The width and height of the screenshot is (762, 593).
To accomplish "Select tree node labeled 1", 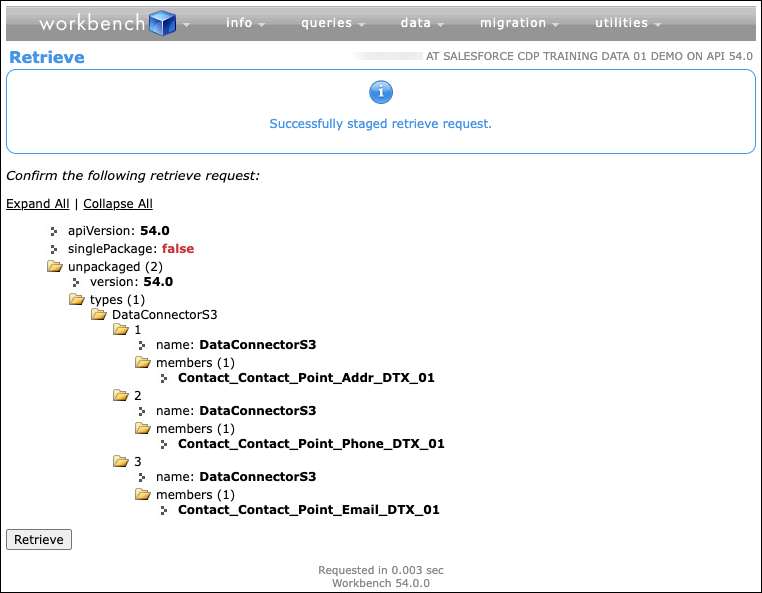I will click(x=138, y=330).
